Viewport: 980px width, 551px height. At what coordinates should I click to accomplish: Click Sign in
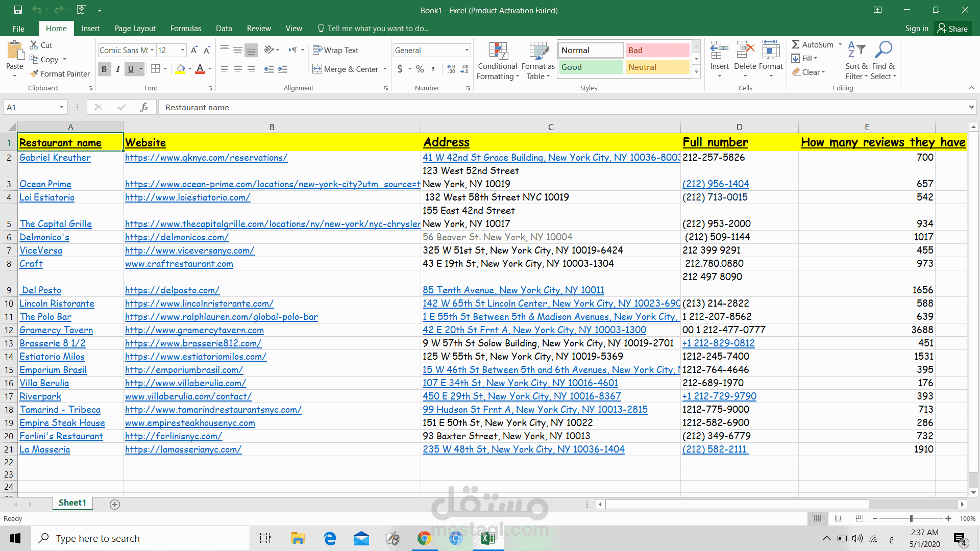(x=917, y=29)
